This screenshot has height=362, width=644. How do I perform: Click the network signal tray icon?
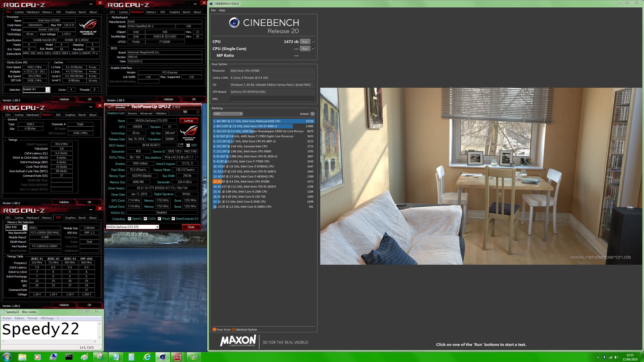click(x=610, y=357)
